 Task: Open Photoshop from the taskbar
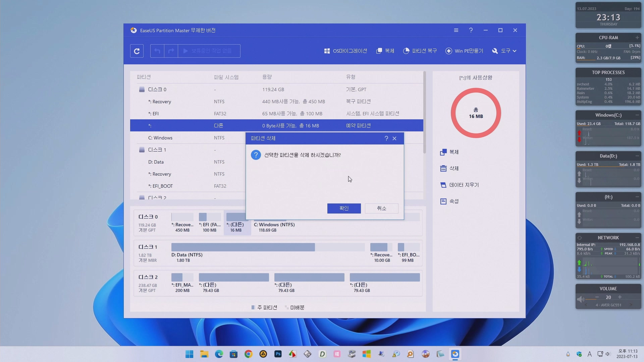[278, 354]
